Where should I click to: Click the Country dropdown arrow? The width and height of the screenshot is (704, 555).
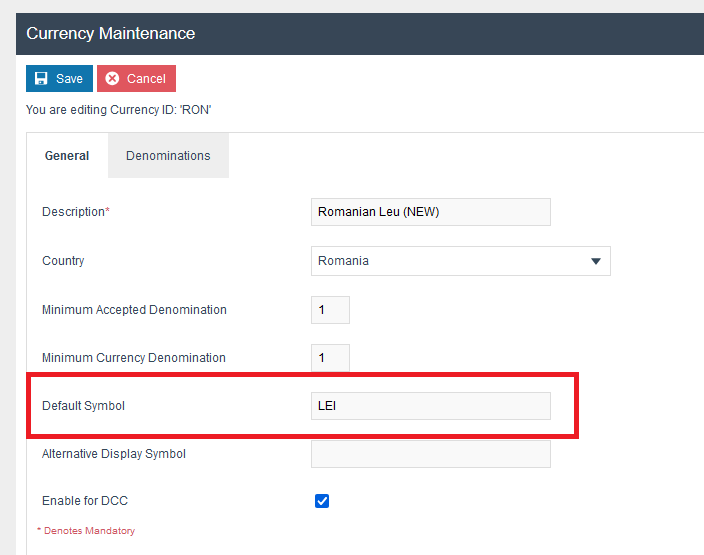pos(595,261)
